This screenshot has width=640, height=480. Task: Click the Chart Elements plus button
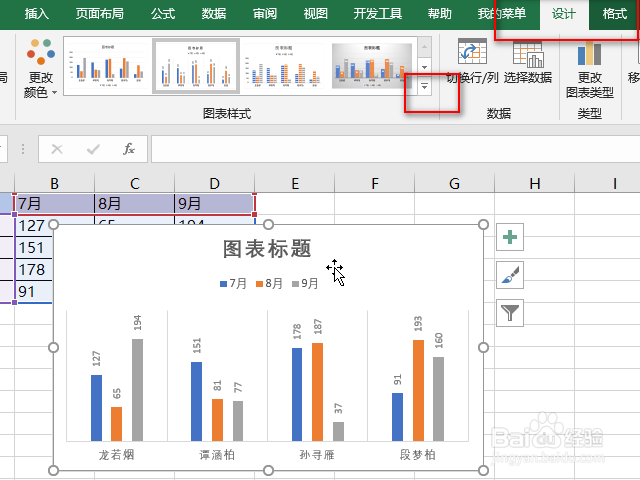pyautogui.click(x=510, y=237)
